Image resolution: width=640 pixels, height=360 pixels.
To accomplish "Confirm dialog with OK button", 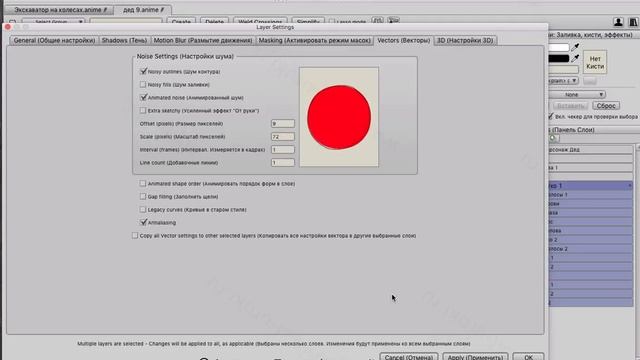I will pyautogui.click(x=528, y=357).
